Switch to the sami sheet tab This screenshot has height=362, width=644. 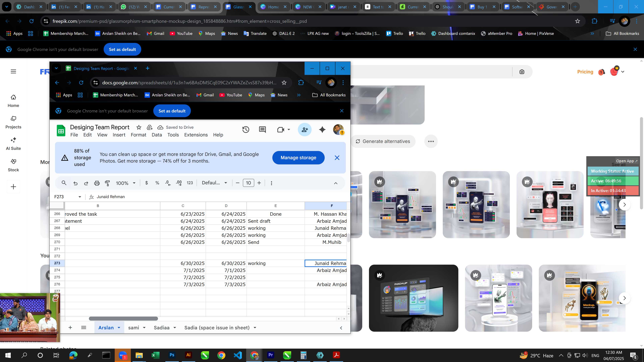point(134,327)
